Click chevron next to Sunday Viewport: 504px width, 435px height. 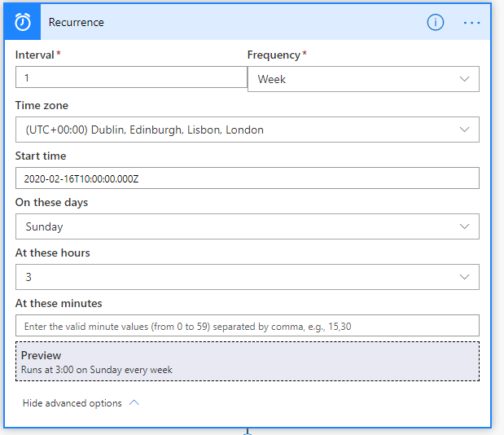464,226
